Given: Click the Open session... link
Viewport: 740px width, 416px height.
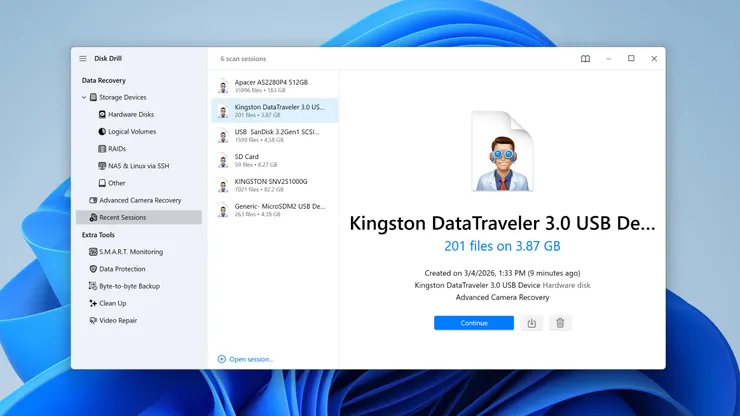Looking at the screenshot, I should click(245, 359).
